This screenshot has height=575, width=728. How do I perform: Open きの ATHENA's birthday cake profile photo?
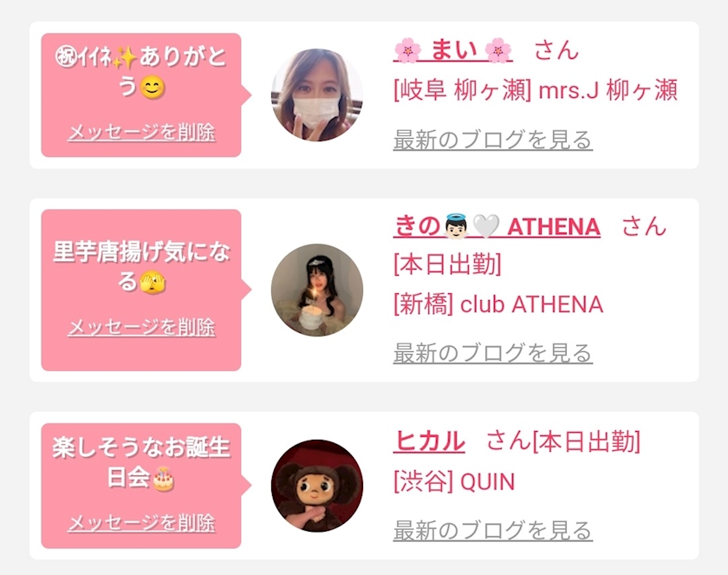[x=317, y=290]
